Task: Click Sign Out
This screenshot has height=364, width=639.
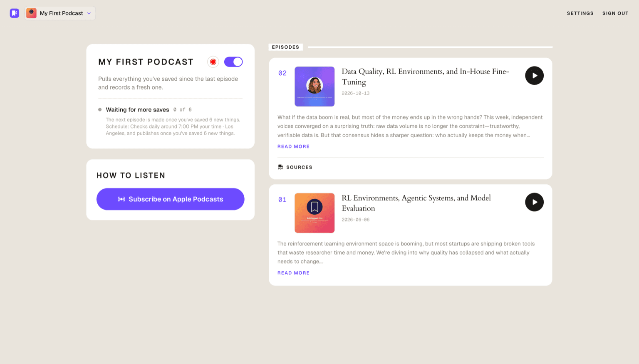Action: (615, 13)
